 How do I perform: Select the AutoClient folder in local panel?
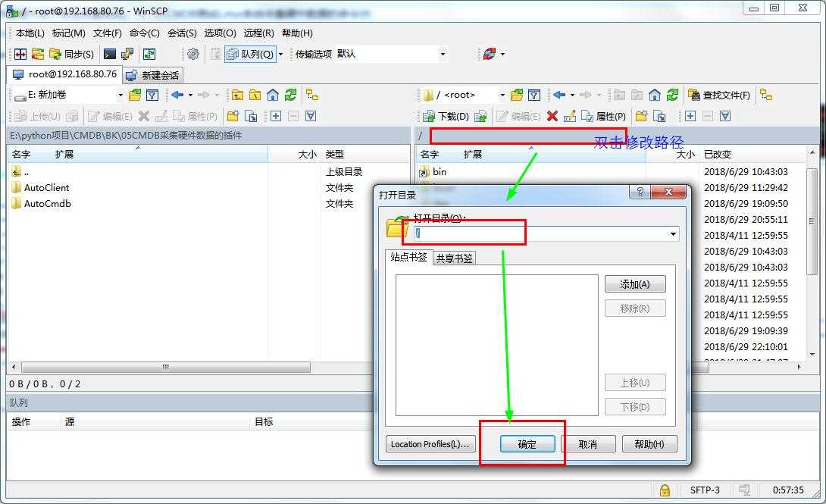[40, 187]
